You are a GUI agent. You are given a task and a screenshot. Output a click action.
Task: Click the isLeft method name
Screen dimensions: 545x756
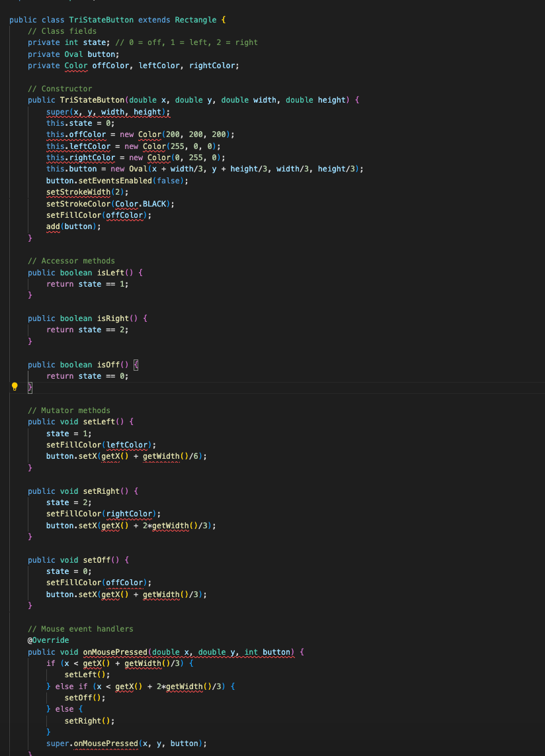(111, 272)
